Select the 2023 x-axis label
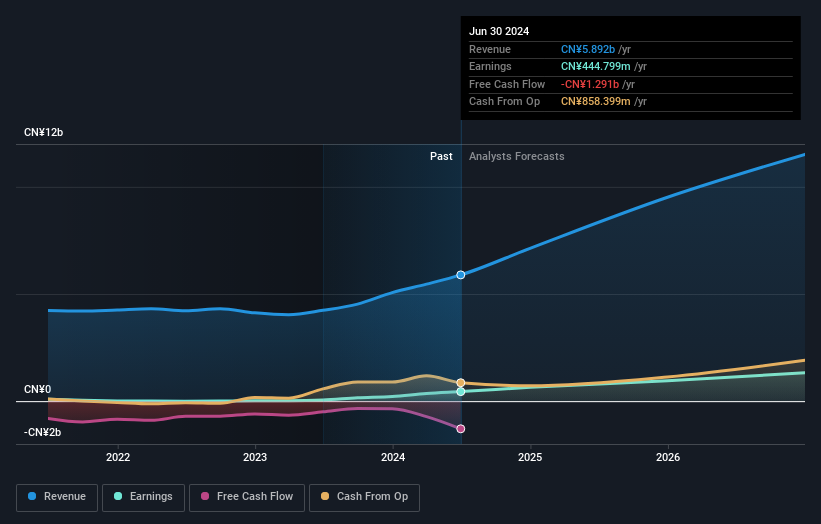The height and width of the screenshot is (524, 821). (x=255, y=457)
